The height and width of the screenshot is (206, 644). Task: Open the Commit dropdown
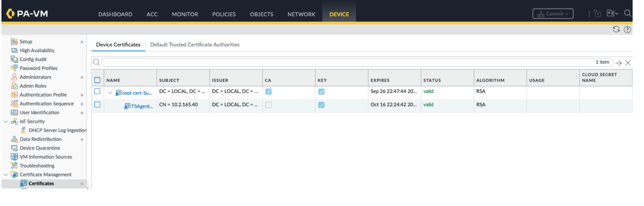pos(552,14)
